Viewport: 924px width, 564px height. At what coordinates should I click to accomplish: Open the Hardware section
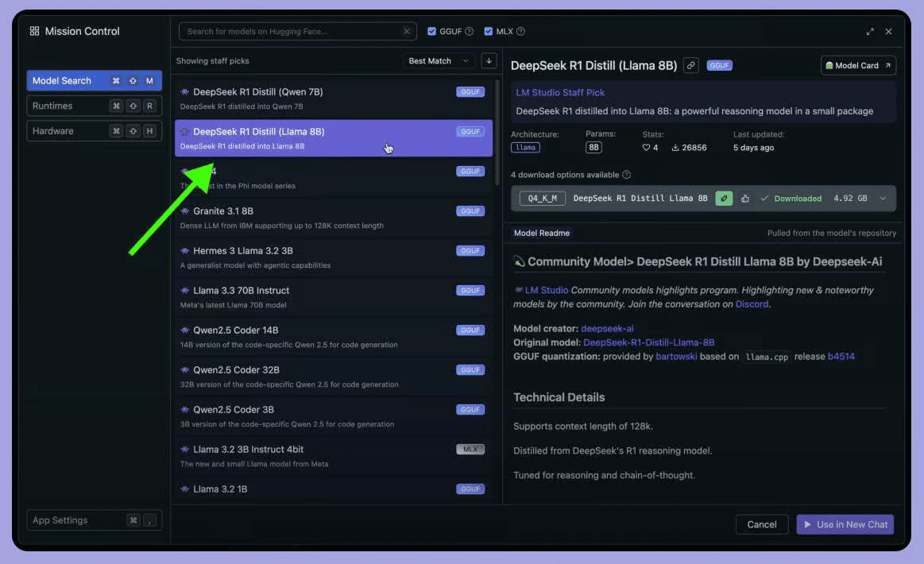coord(94,131)
